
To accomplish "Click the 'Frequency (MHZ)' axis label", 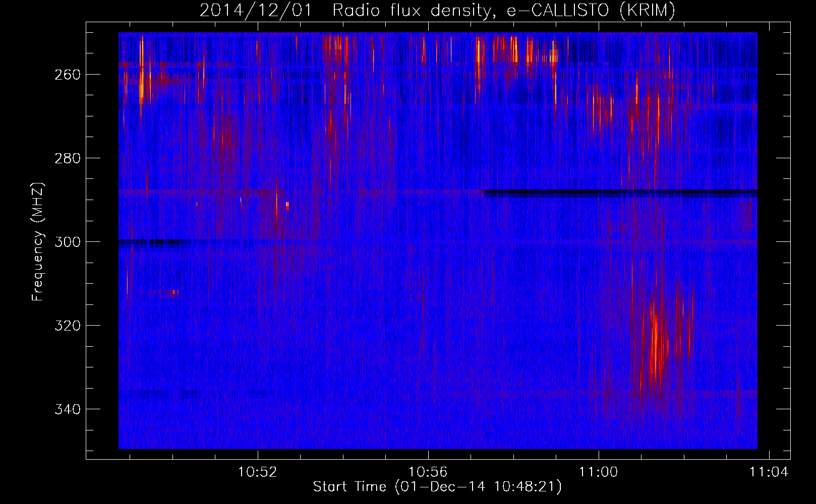I will 38,242.
